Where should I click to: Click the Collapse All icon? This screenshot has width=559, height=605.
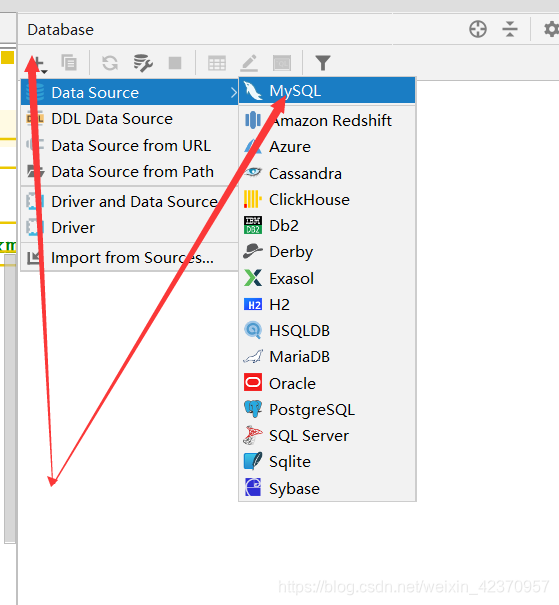[510, 29]
